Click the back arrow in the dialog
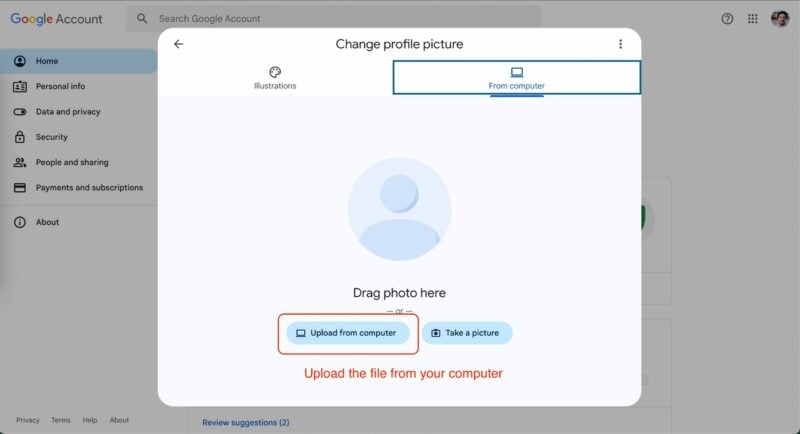This screenshot has width=800, height=434. click(178, 44)
